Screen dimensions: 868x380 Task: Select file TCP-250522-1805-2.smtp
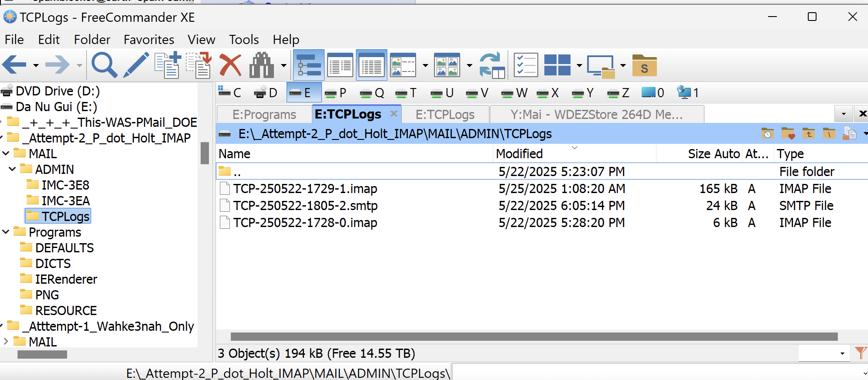[x=305, y=206]
